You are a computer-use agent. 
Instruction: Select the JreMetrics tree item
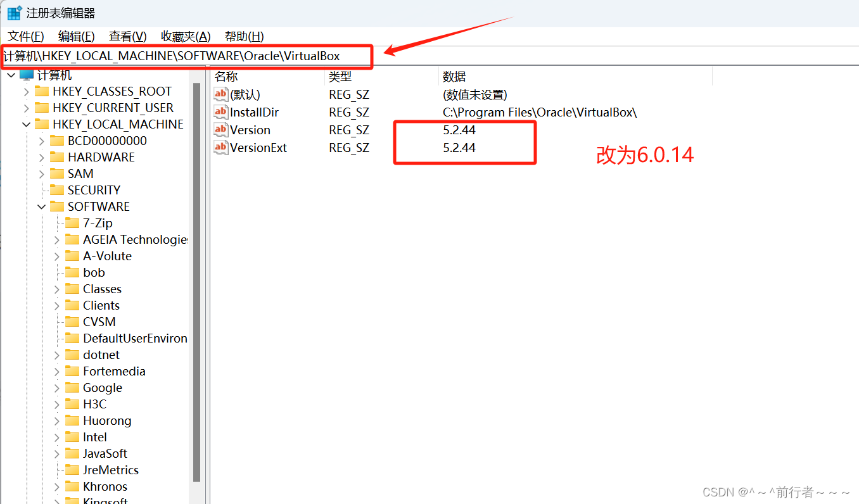coord(111,470)
